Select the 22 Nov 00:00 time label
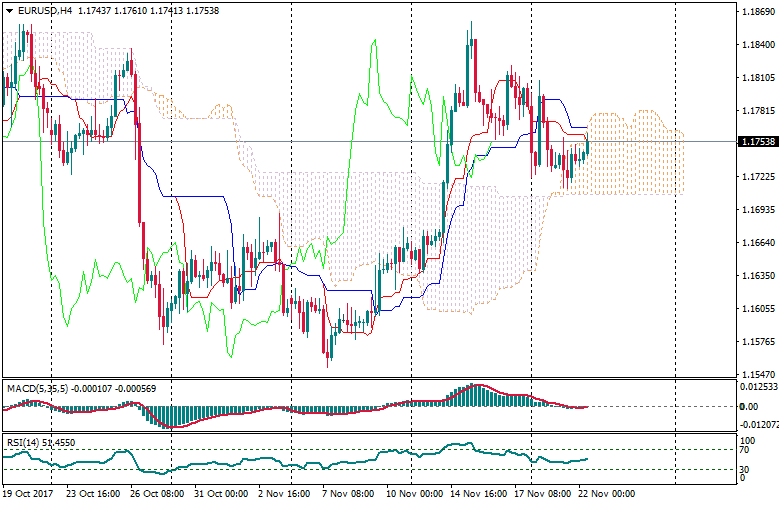 606,493
